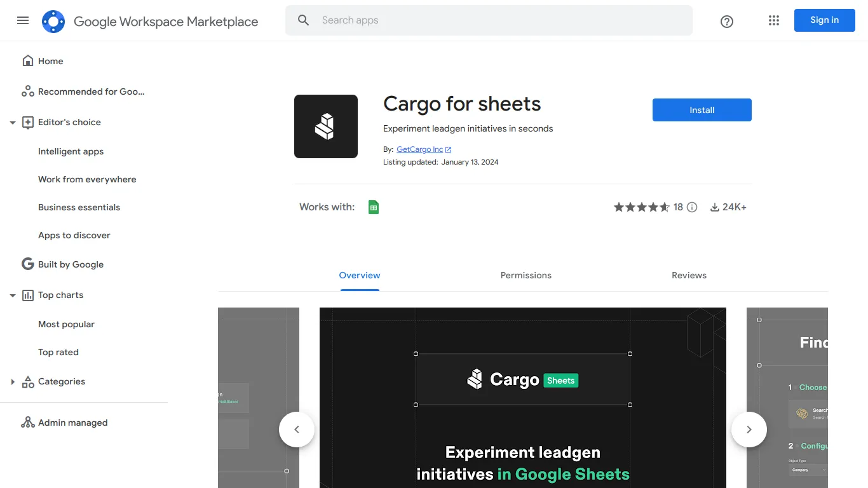Switch to the Permissions tab
This screenshot has width=868, height=488.
click(x=526, y=275)
